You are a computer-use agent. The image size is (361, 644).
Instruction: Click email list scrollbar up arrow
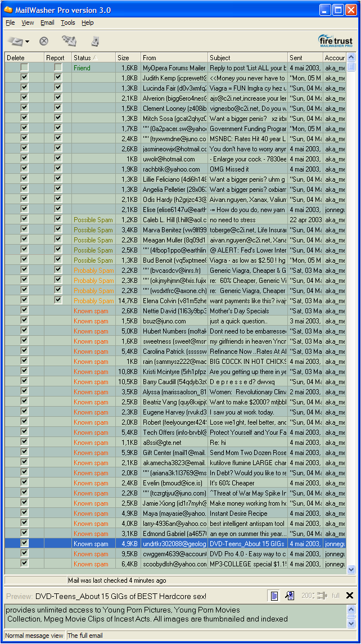click(351, 57)
